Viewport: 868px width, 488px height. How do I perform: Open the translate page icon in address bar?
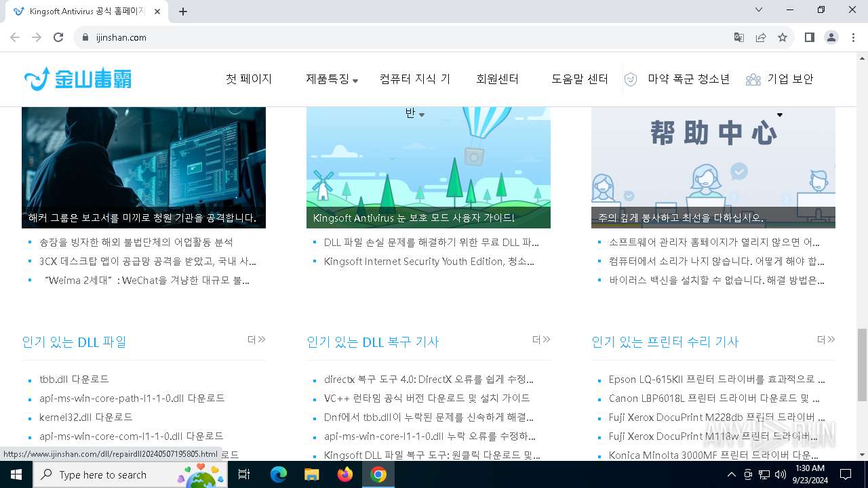(739, 37)
